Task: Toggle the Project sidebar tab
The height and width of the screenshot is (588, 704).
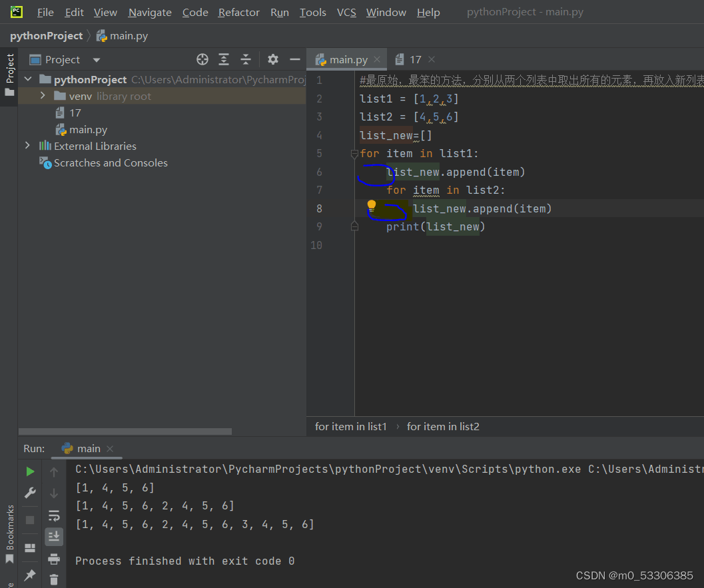Action: click(9, 75)
